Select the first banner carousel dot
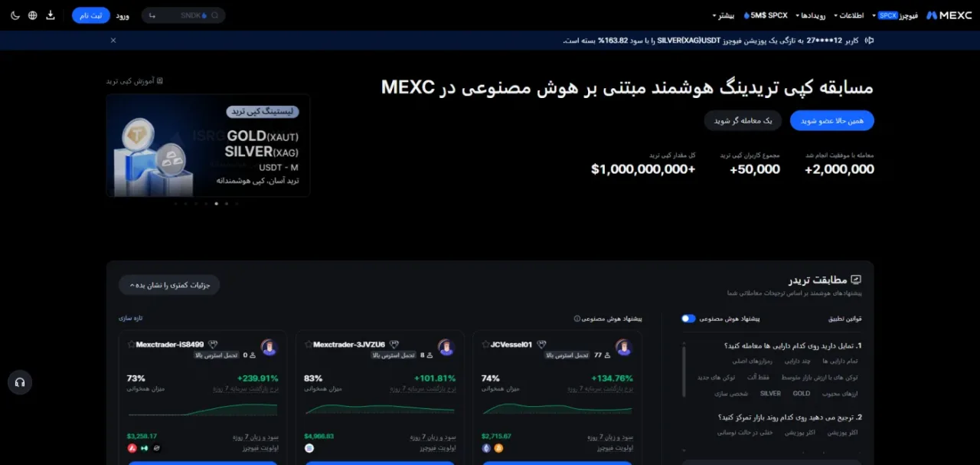The width and height of the screenshot is (980, 465). (176, 204)
